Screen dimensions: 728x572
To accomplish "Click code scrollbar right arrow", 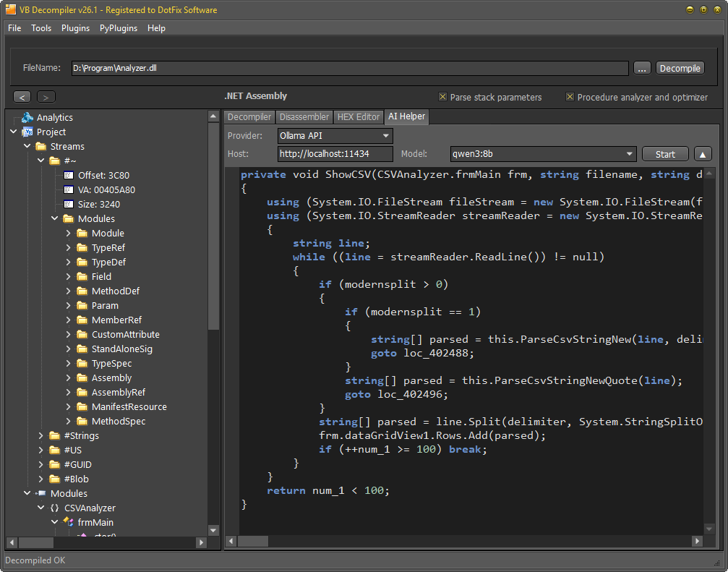I will (x=697, y=542).
